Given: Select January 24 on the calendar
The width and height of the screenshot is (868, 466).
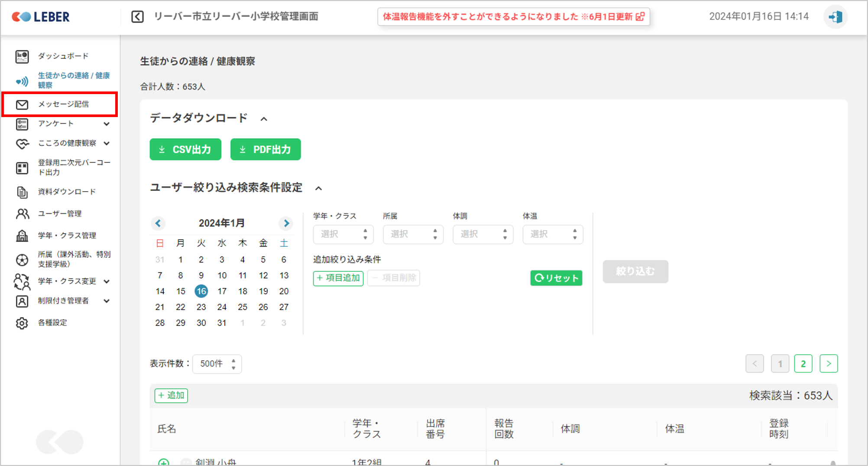Looking at the screenshot, I should click(x=222, y=307).
